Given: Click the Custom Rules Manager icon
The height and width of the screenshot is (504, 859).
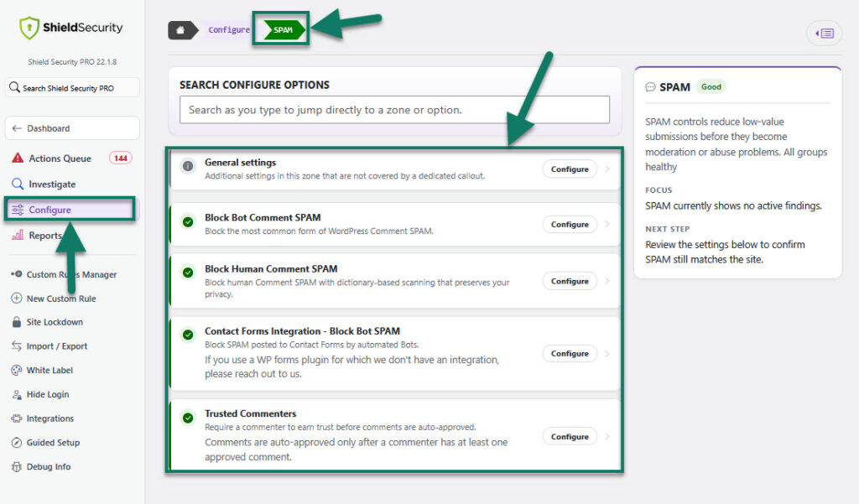Looking at the screenshot, I should click(17, 274).
